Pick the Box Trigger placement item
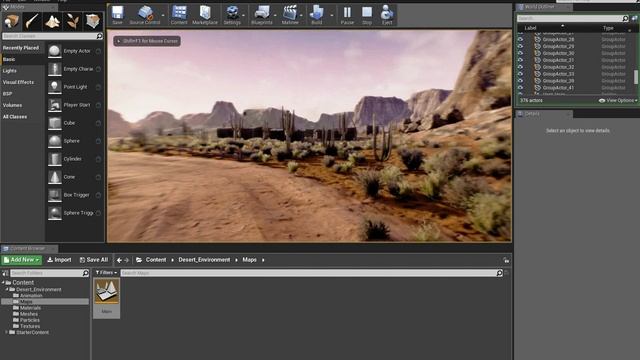 click(x=74, y=195)
